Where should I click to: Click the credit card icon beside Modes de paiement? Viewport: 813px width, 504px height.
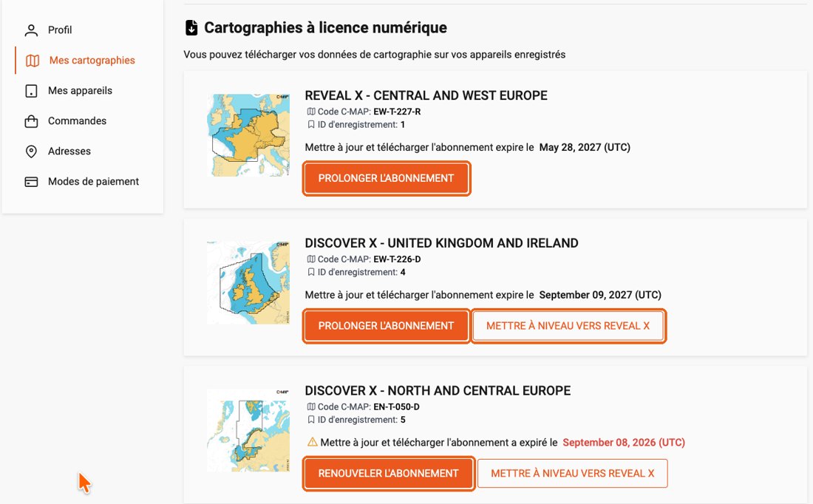click(31, 182)
